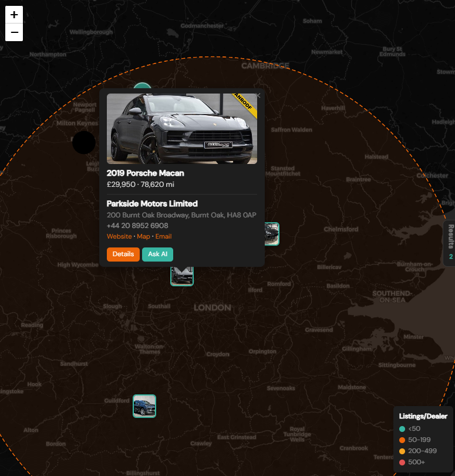
Task: Open the dealer Map link
Action: (x=143, y=236)
